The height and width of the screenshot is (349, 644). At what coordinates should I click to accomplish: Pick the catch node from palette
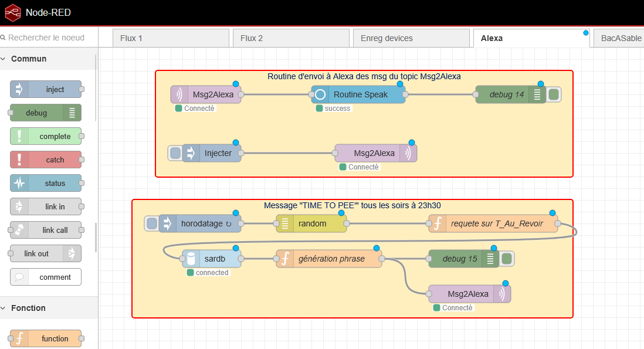[46, 160]
